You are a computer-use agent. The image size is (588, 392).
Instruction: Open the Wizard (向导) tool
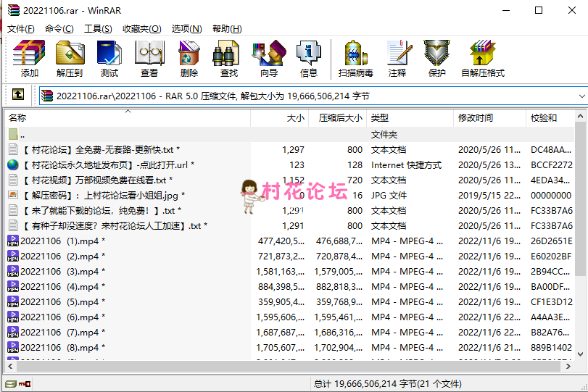(268, 59)
